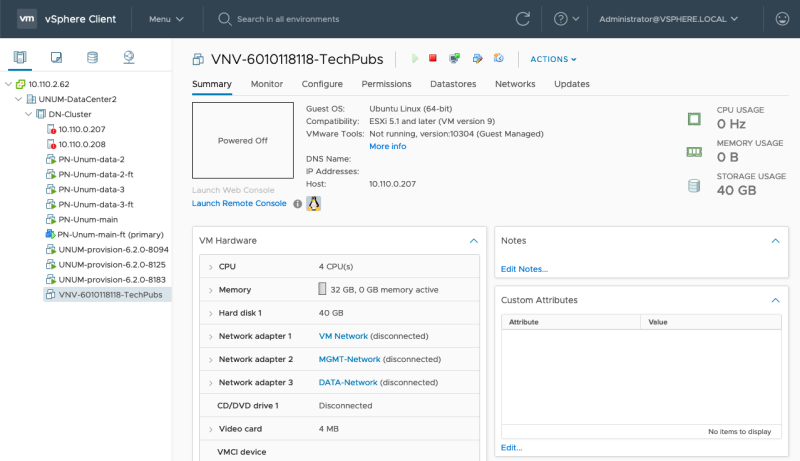Screen dimensions: 800x461
Task: Click the green Power On icon
Action: point(415,59)
